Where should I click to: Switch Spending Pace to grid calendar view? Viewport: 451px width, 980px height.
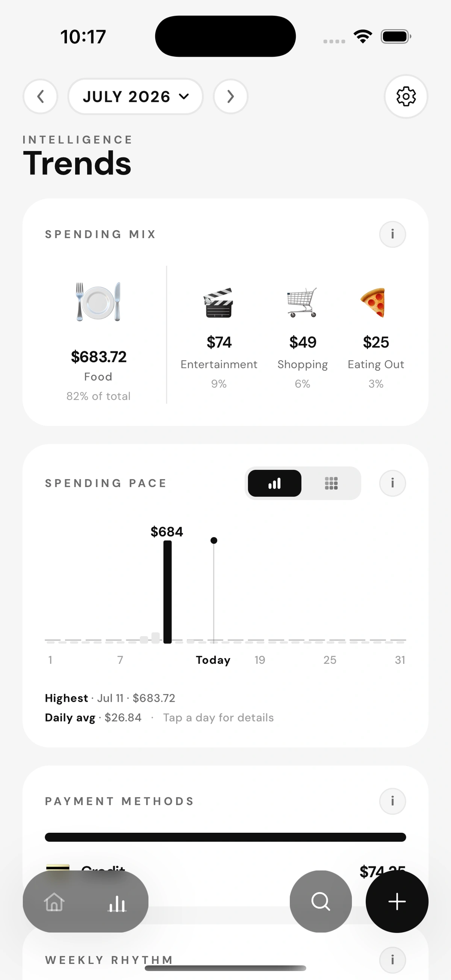click(331, 483)
